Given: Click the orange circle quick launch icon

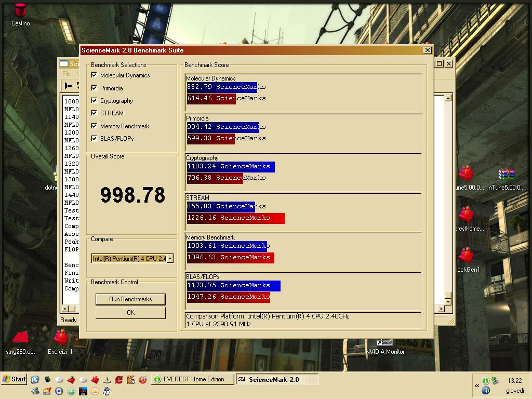Looking at the screenshot, I should (95, 391).
